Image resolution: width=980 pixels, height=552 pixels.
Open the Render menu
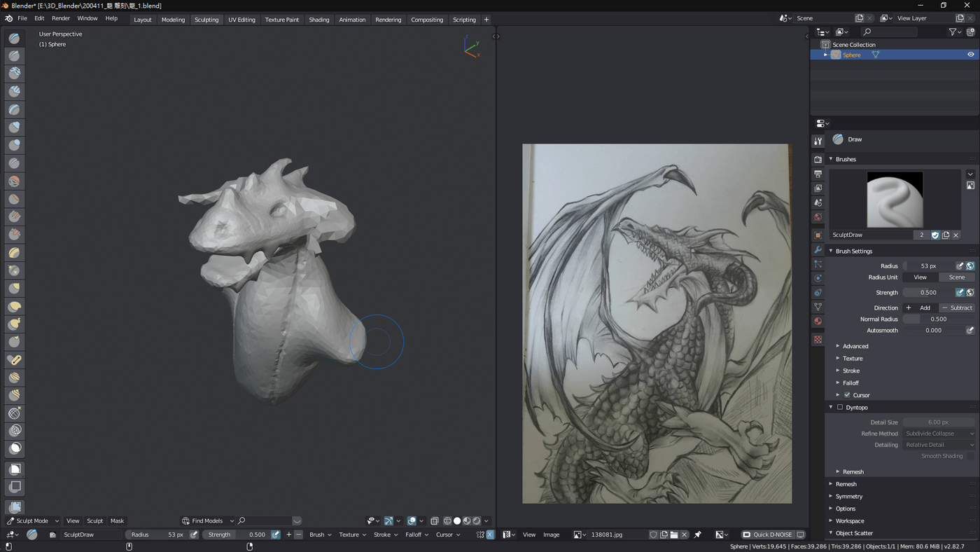pos(61,18)
